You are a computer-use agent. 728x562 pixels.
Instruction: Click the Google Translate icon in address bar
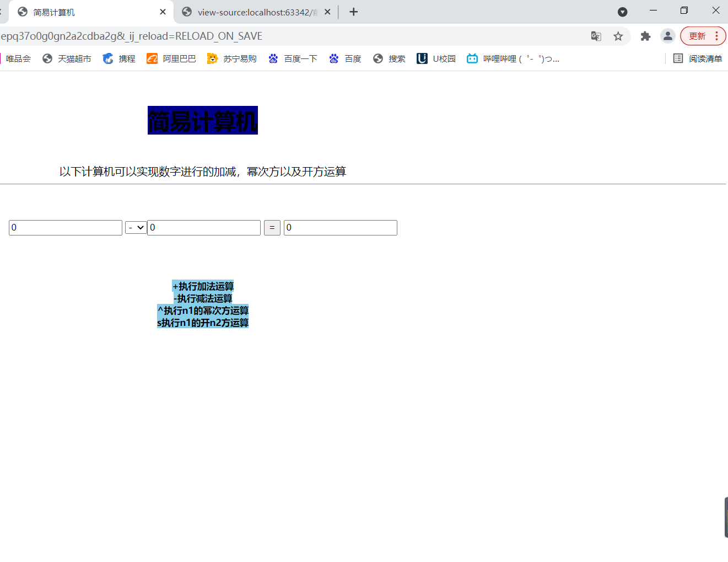596,35
